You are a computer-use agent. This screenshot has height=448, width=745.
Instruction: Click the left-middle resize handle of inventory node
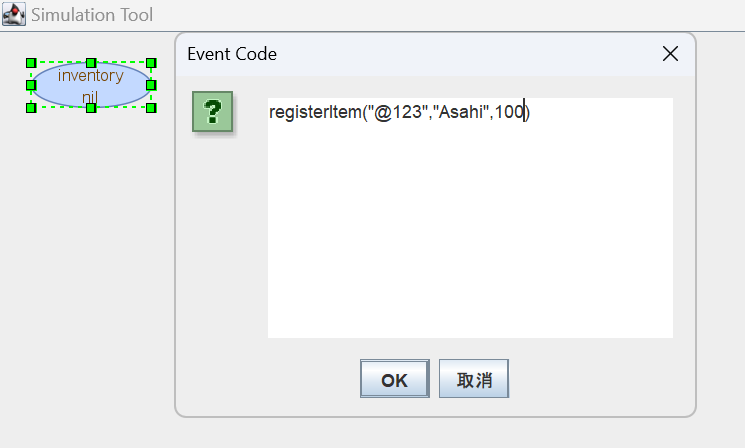point(31,85)
